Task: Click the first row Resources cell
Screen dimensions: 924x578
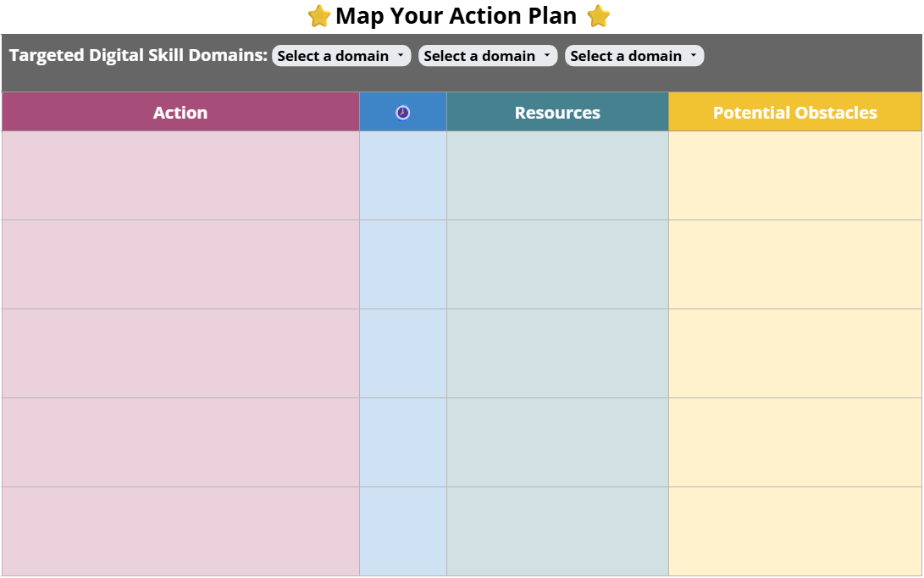Action: [557, 175]
